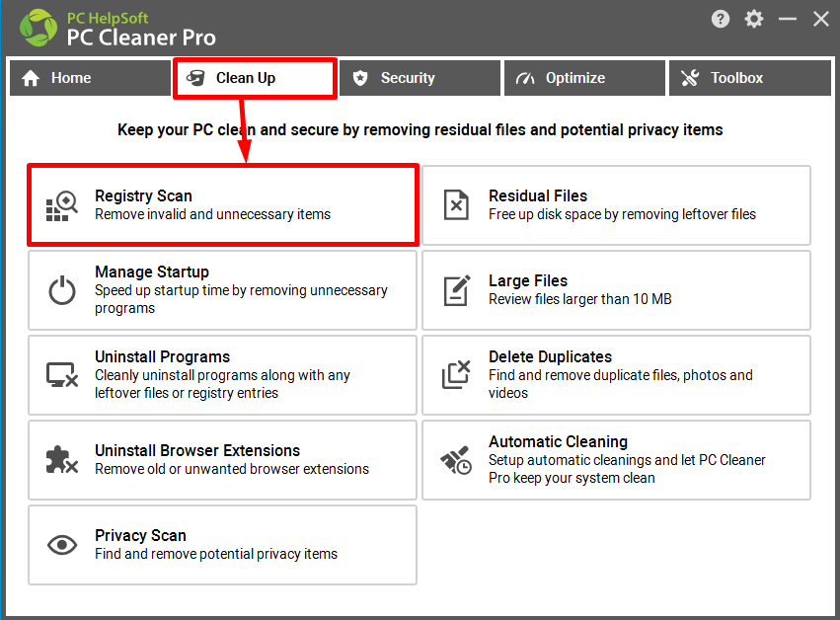Image resolution: width=840 pixels, height=620 pixels.
Task: Open Manage Startup
Action: (222, 290)
